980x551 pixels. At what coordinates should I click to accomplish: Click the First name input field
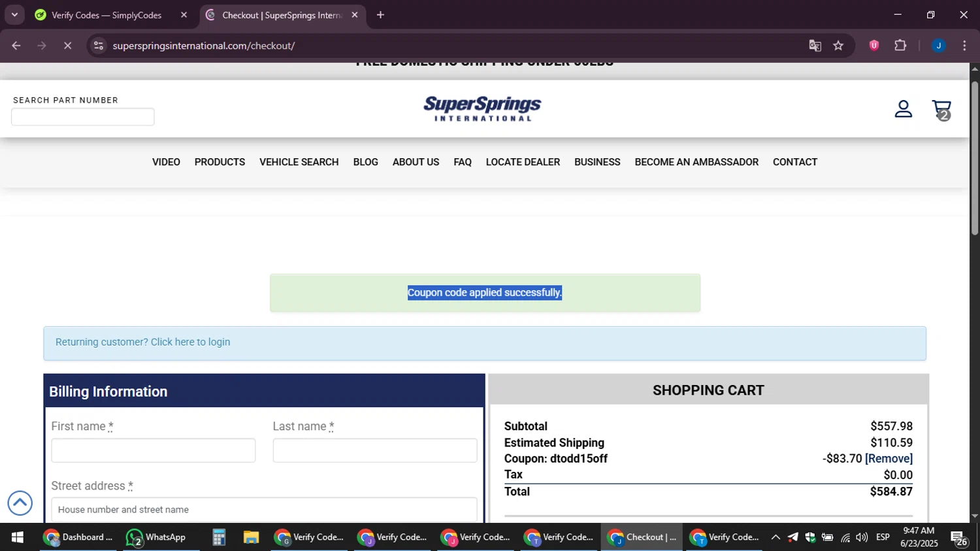(154, 450)
